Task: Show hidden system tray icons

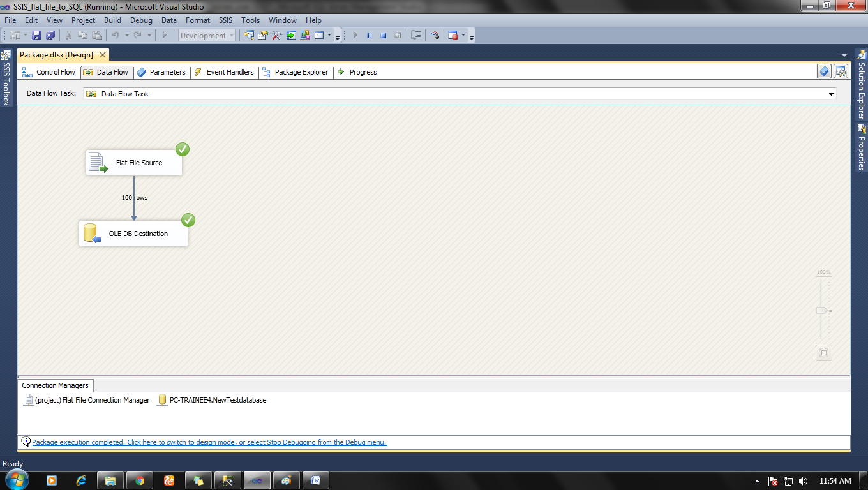Action: (757, 481)
